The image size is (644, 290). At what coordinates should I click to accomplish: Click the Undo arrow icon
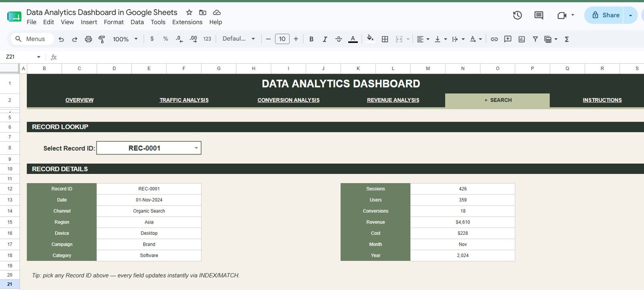pos(61,39)
